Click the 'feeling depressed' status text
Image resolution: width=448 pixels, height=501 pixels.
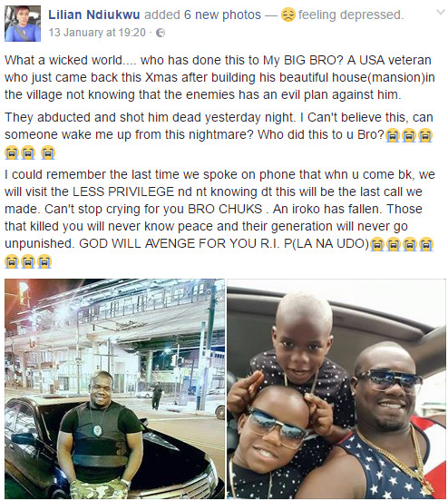351,15
